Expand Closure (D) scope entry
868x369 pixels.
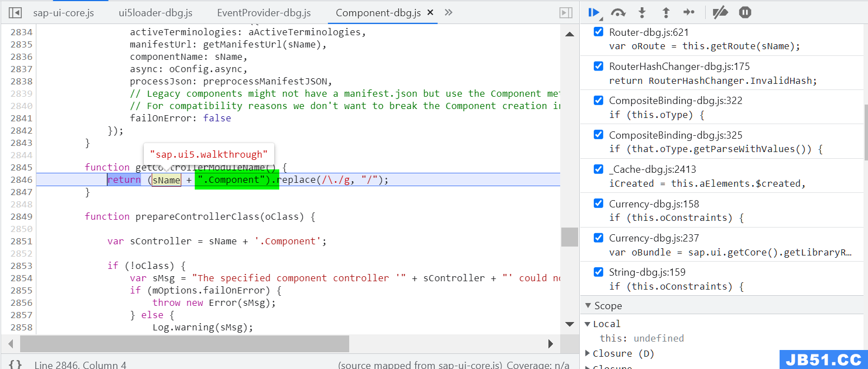[x=588, y=353]
